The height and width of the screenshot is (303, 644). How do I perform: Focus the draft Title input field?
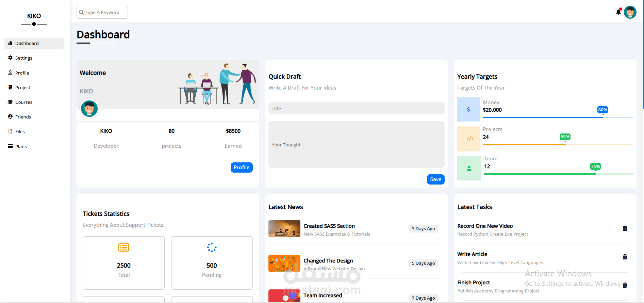(356, 108)
